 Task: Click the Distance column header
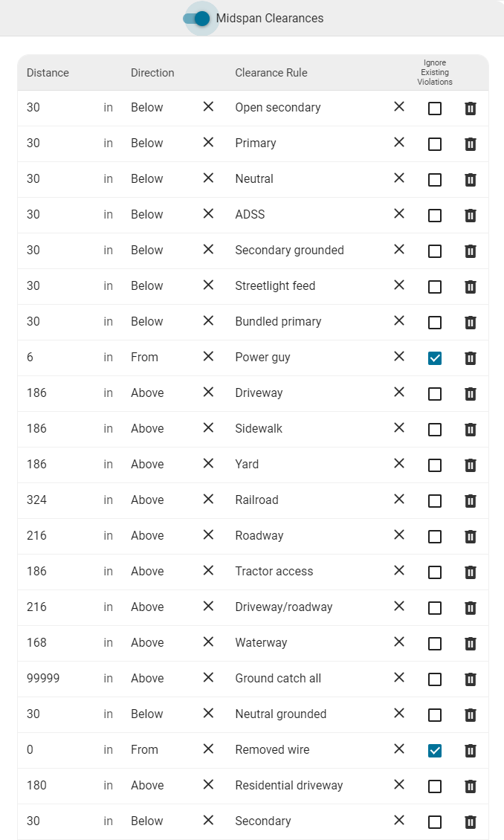click(48, 73)
